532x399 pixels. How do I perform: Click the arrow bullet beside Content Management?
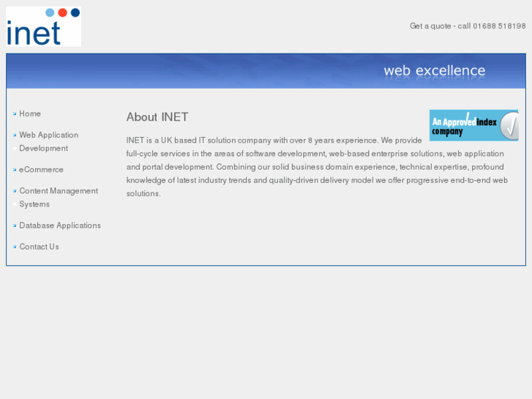(15, 191)
